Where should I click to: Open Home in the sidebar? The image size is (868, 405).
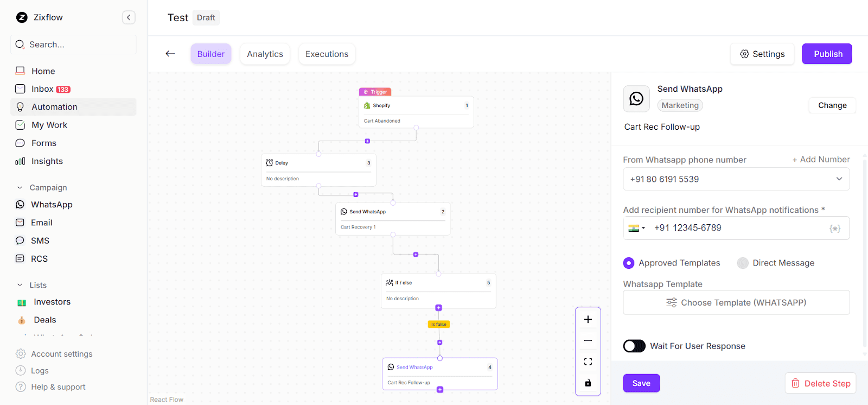[73, 71]
